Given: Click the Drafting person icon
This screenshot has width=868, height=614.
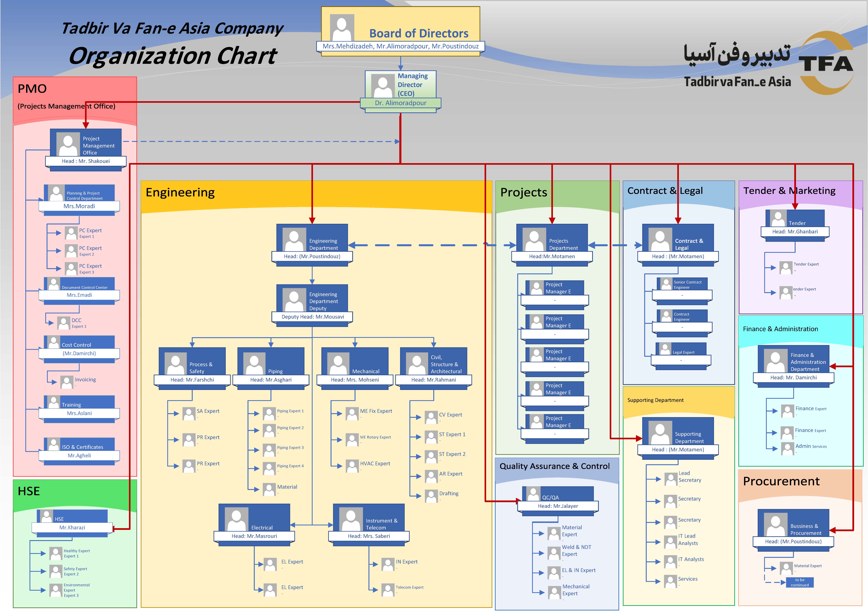Looking at the screenshot, I should (431, 496).
